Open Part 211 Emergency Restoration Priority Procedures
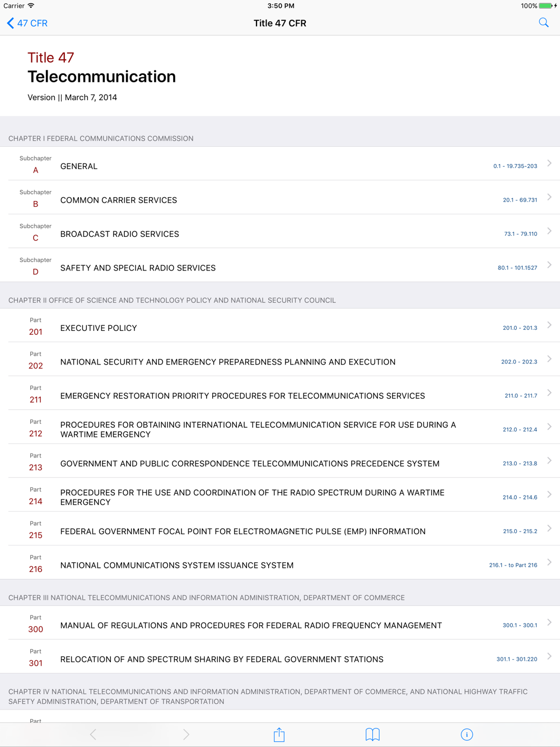Screen dimensions: 560x747 242,396
